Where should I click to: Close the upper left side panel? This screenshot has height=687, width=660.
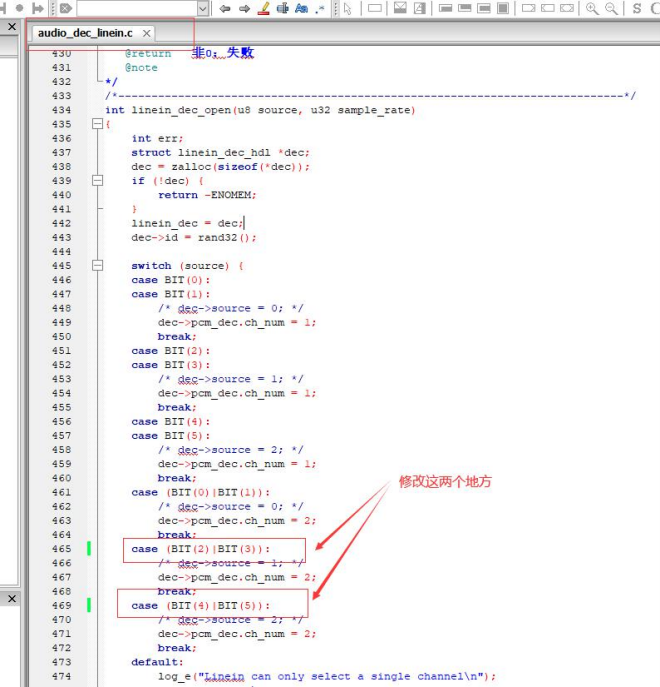tap(12, 27)
